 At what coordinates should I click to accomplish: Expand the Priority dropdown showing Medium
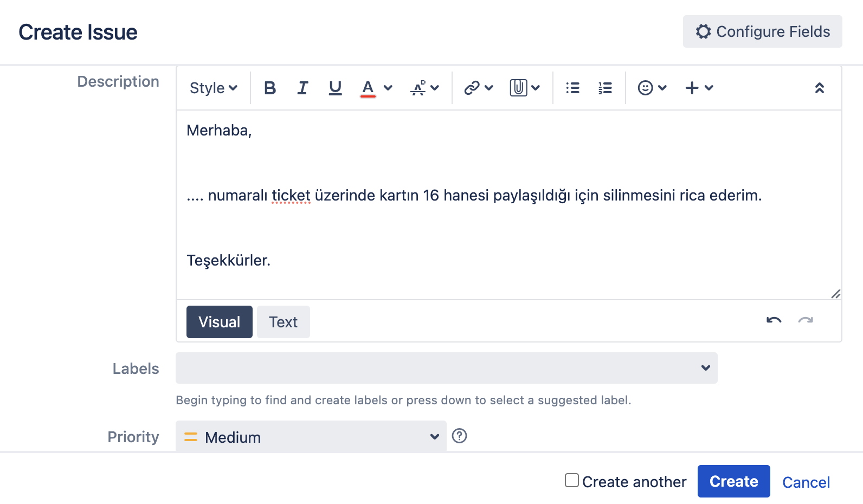311,437
